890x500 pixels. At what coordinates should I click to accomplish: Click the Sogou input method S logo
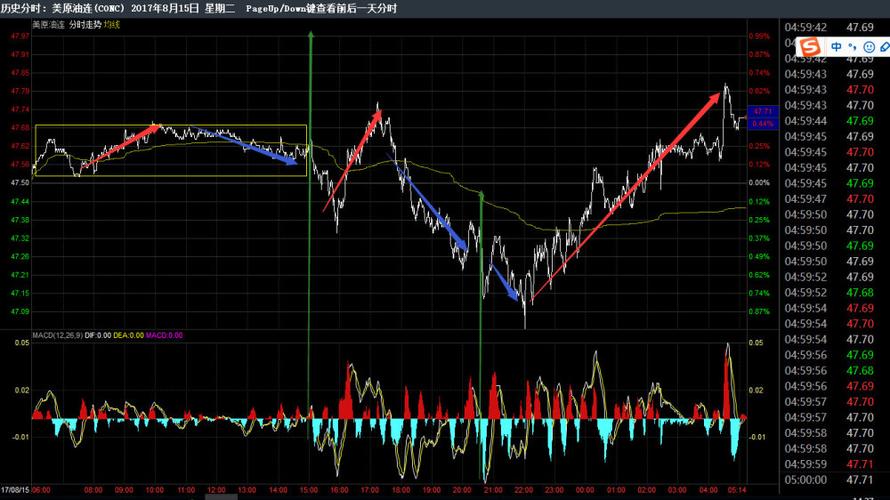(x=809, y=47)
